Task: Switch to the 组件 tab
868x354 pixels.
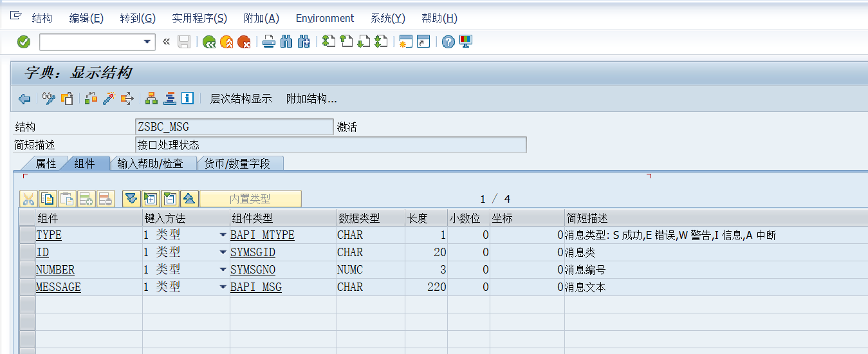Action: (x=86, y=163)
